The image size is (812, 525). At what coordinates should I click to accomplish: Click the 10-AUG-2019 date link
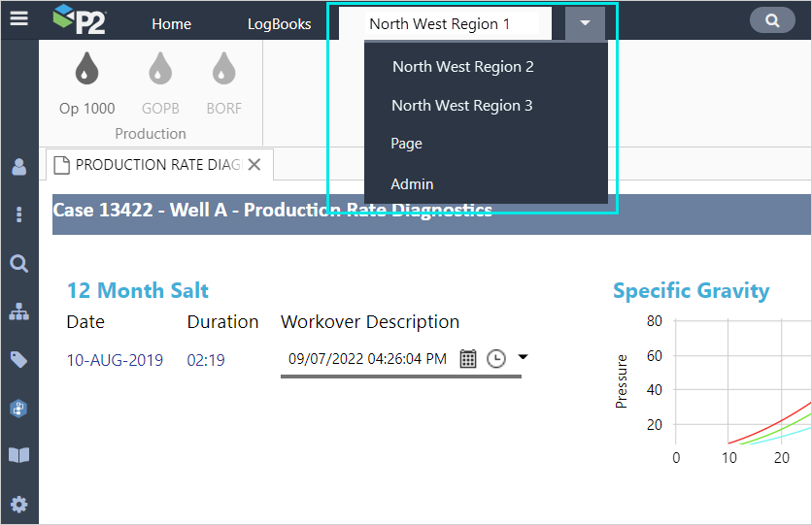tap(115, 360)
